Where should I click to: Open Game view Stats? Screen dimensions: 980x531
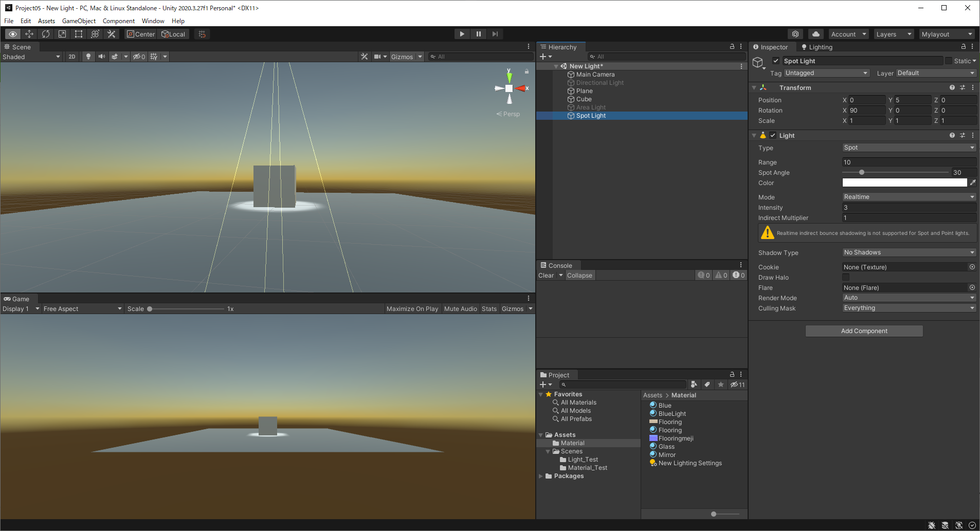pos(489,308)
